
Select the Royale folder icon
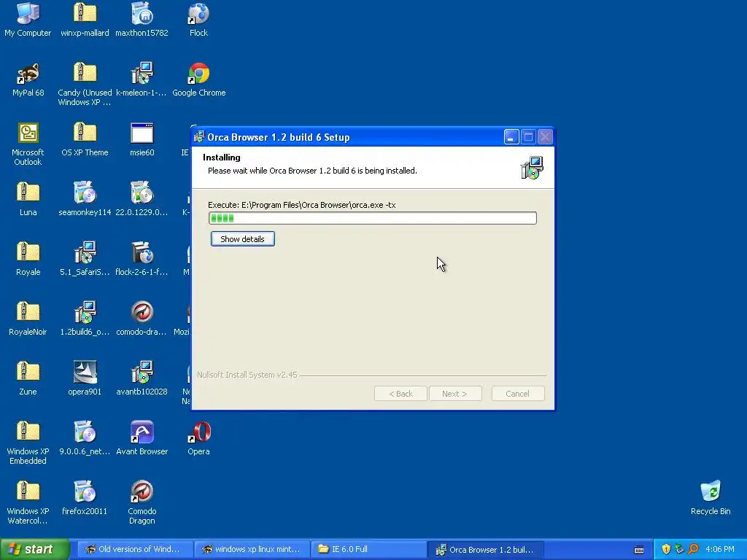pos(28,253)
